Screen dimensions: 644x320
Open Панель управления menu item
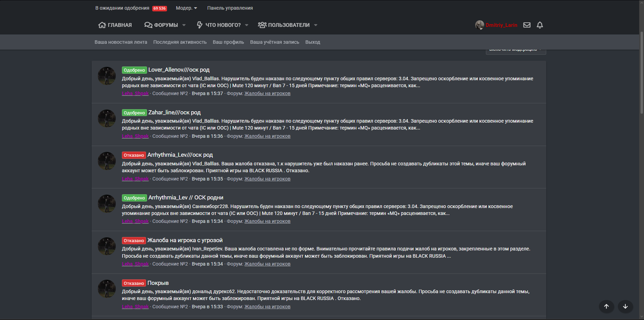point(230,8)
